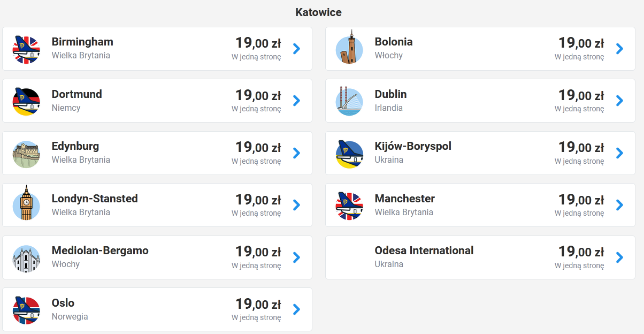Click the Edinburgh castle icon
The width and height of the screenshot is (644, 334).
point(26,154)
